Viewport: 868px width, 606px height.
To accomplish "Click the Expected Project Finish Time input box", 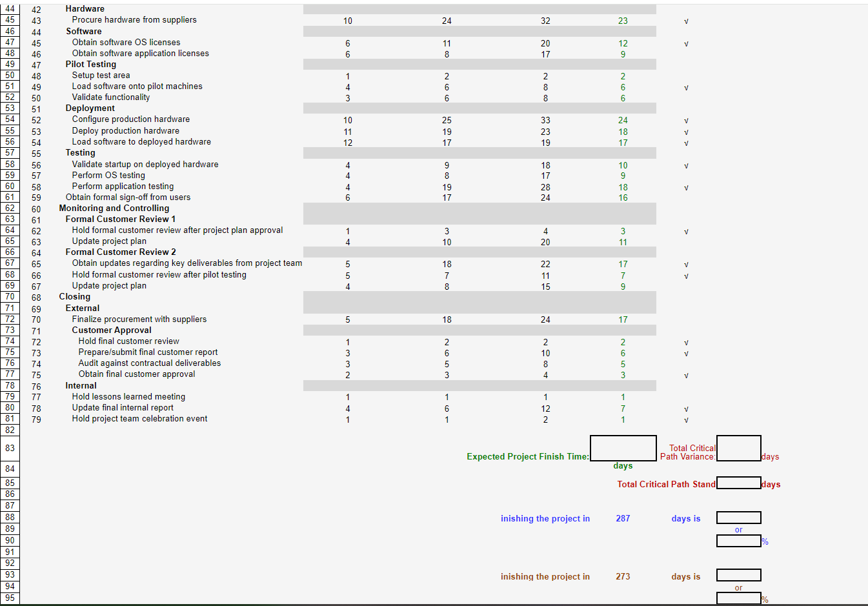I will click(623, 448).
